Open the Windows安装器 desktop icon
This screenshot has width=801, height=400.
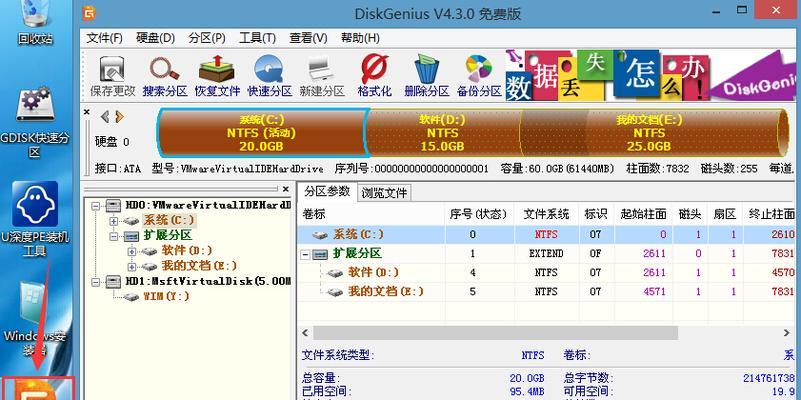point(35,318)
